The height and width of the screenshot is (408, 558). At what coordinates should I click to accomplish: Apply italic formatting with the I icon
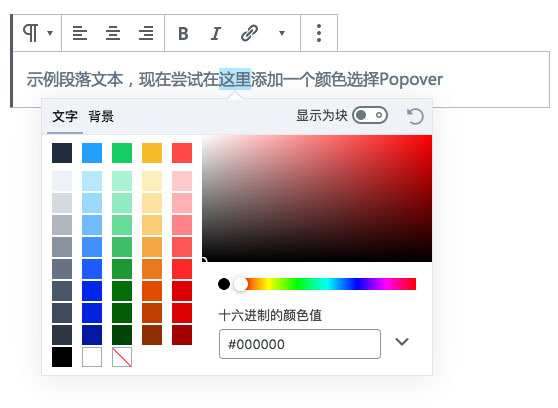216,34
